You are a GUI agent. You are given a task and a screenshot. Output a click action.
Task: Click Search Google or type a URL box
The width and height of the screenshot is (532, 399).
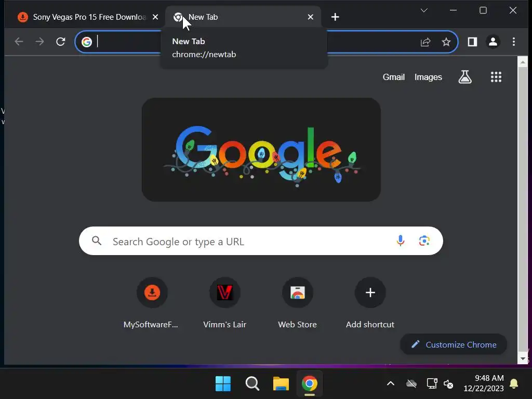coord(261,241)
